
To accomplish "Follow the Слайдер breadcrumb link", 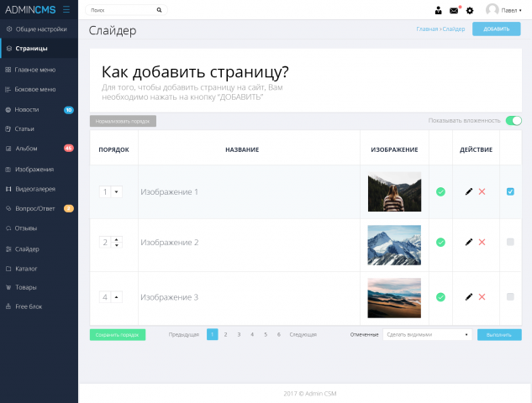I will click(x=454, y=29).
